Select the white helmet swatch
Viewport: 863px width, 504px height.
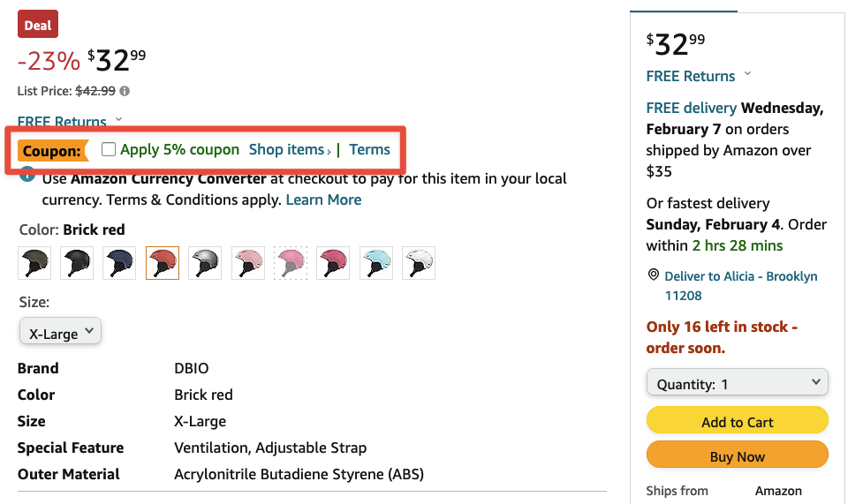coord(419,263)
